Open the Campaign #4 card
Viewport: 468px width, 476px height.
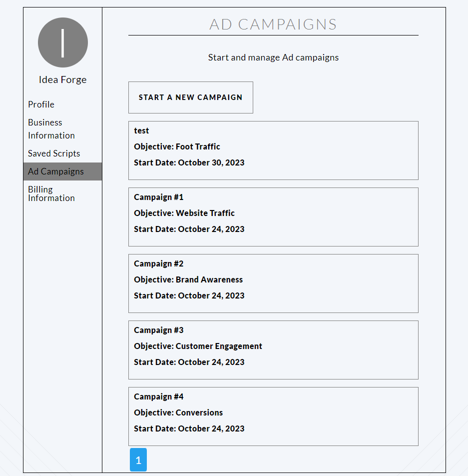(273, 416)
